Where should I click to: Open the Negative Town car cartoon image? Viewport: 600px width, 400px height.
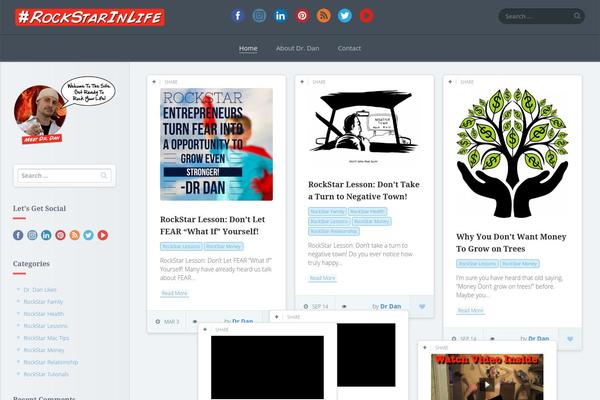(x=364, y=126)
